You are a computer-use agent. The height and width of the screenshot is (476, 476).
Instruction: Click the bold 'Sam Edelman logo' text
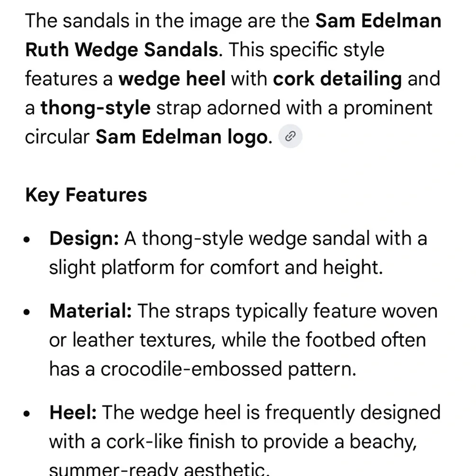(181, 137)
